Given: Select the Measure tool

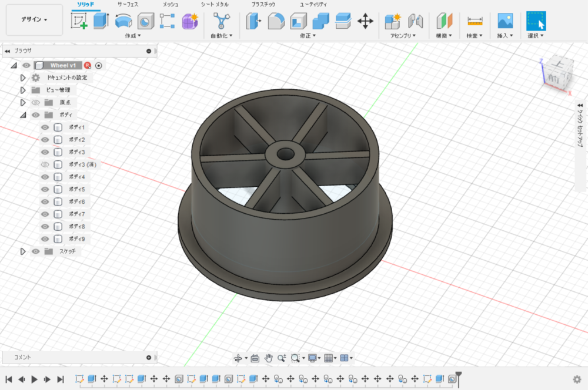Looking at the screenshot, I should tap(475, 21).
